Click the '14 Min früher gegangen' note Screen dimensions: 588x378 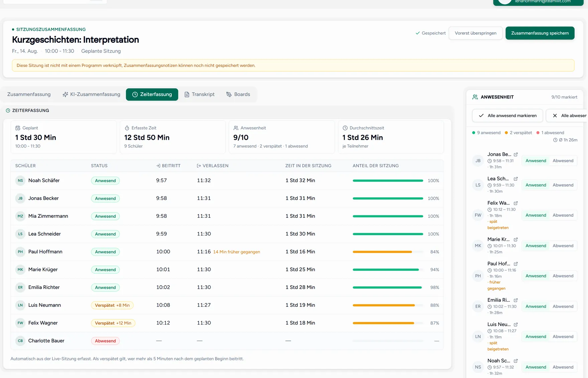pyautogui.click(x=237, y=252)
